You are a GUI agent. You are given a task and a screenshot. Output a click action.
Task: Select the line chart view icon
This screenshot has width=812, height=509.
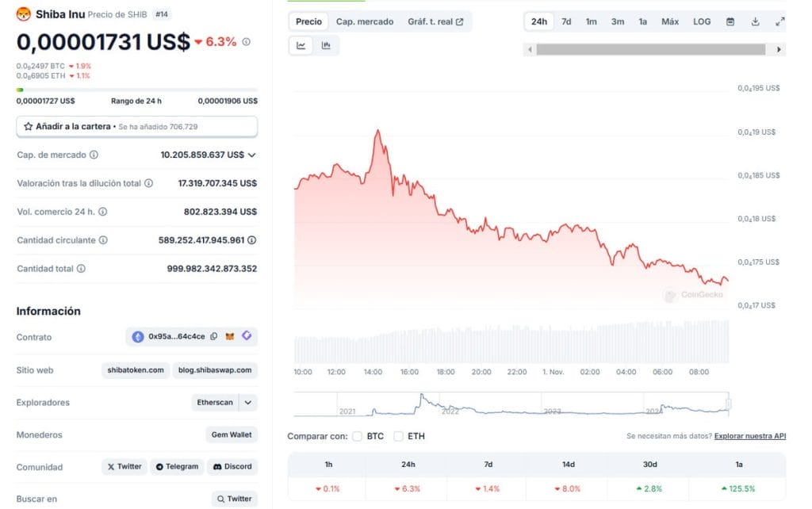tap(301, 45)
